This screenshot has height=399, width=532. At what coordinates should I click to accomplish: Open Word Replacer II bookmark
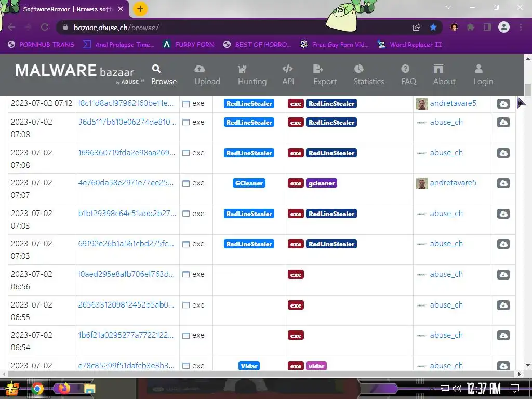409,45
